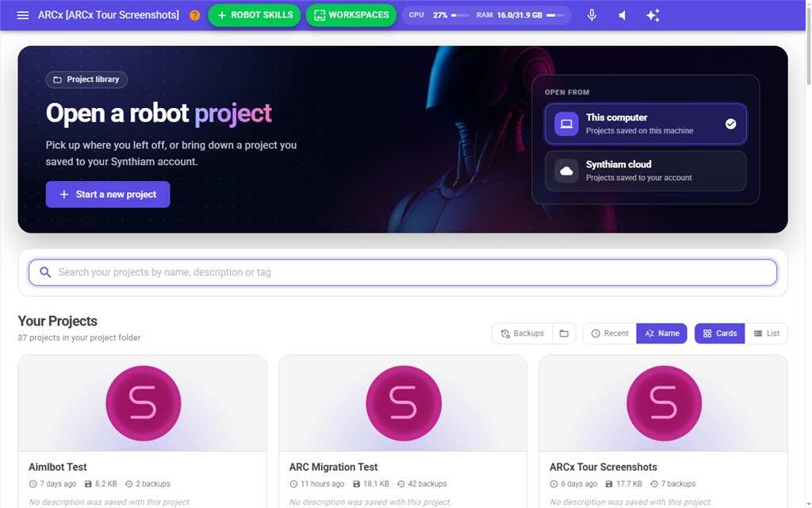Click the 2 backups label on Aimlbot Test

point(147,483)
